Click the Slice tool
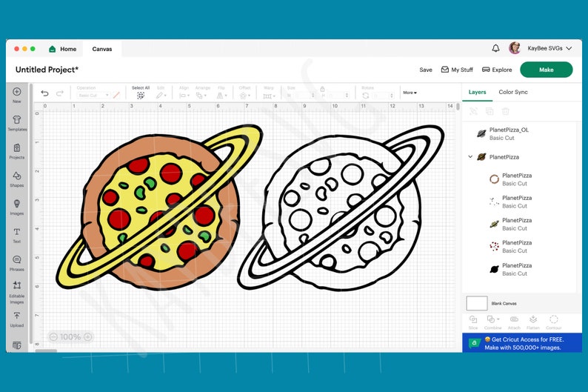The height and width of the screenshot is (392, 588). click(473, 322)
